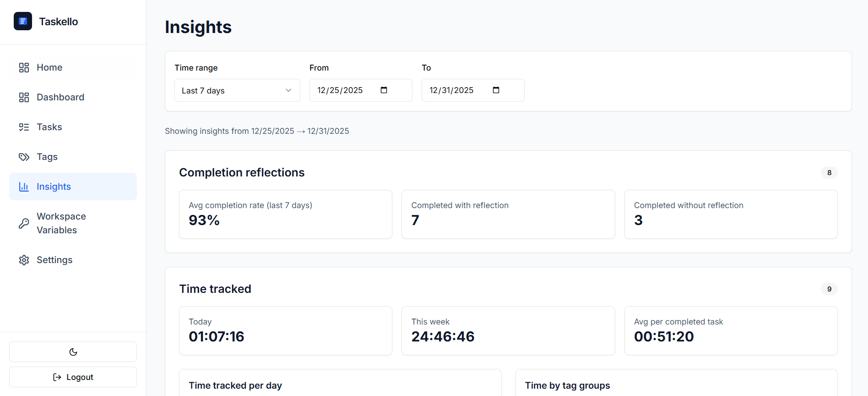Click the Logout arrow icon
The height and width of the screenshot is (396, 868).
point(57,377)
